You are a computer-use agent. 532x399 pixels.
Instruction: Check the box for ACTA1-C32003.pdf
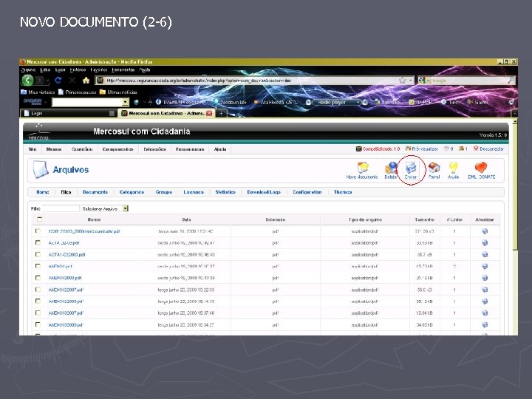point(38,254)
